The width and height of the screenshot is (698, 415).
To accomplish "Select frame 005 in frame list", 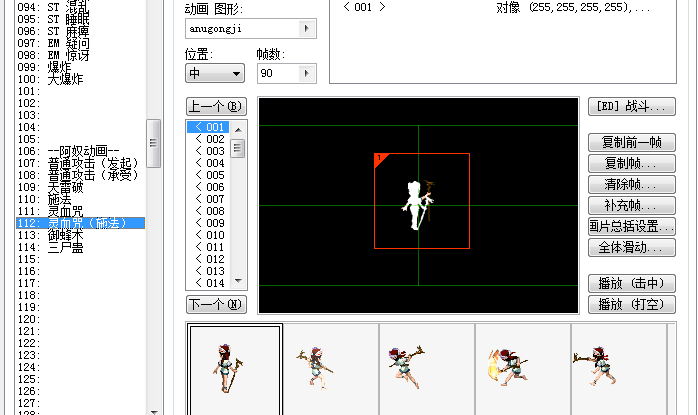I will click(208, 175).
